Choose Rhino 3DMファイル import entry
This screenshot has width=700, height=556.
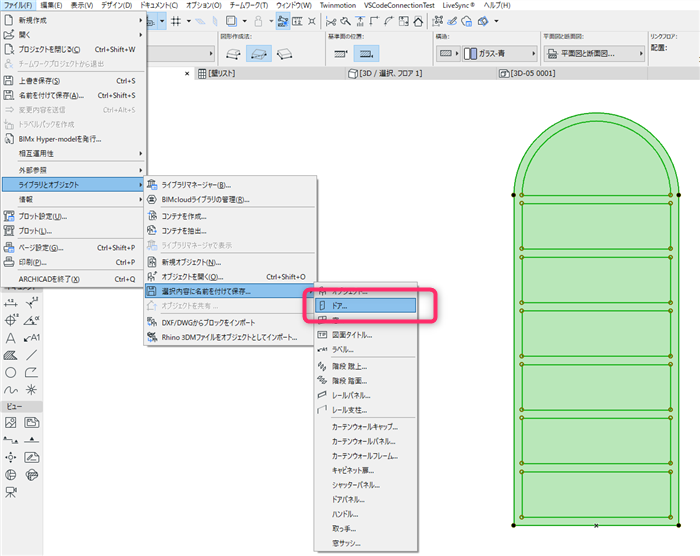[230, 337]
